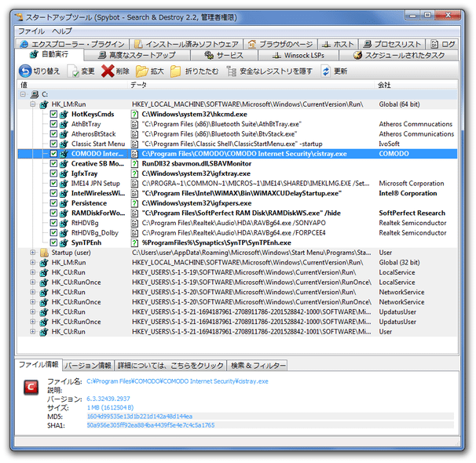The width and height of the screenshot is (476, 463).
Task: Toggle the Classic Start Menu checkbox
Action: click(x=53, y=144)
